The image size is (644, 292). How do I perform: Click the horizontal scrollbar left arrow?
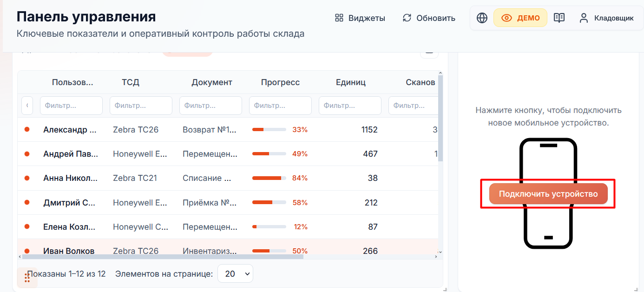tap(20, 257)
